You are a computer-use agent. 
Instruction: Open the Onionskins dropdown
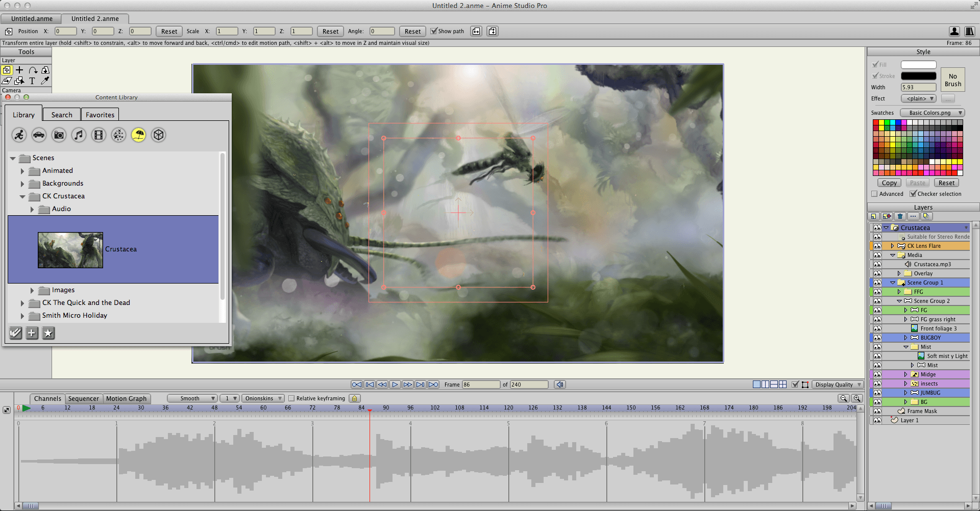click(x=262, y=398)
